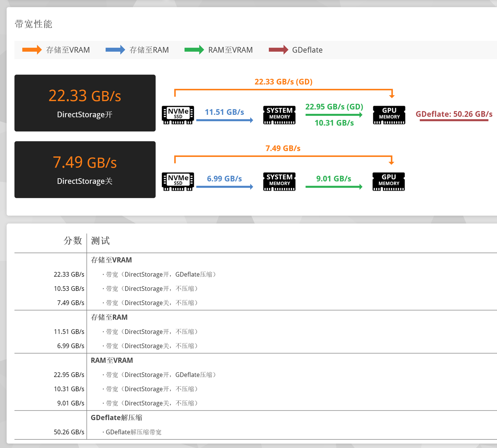The image size is (497, 448).
Task: Click the 7.49 GB/s score in the table
Action: (71, 303)
